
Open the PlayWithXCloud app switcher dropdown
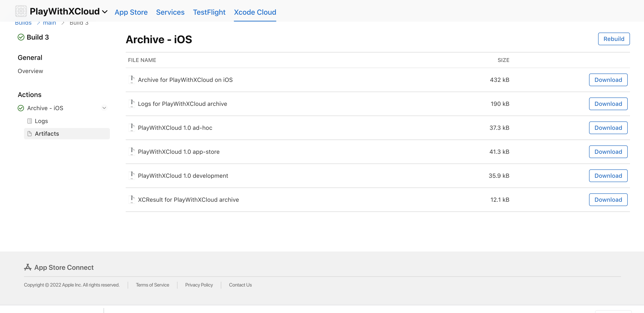105,12
